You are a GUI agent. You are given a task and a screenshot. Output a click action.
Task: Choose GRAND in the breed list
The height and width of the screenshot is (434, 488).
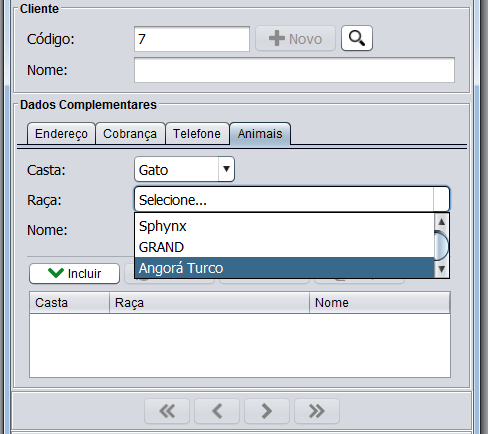click(284, 247)
